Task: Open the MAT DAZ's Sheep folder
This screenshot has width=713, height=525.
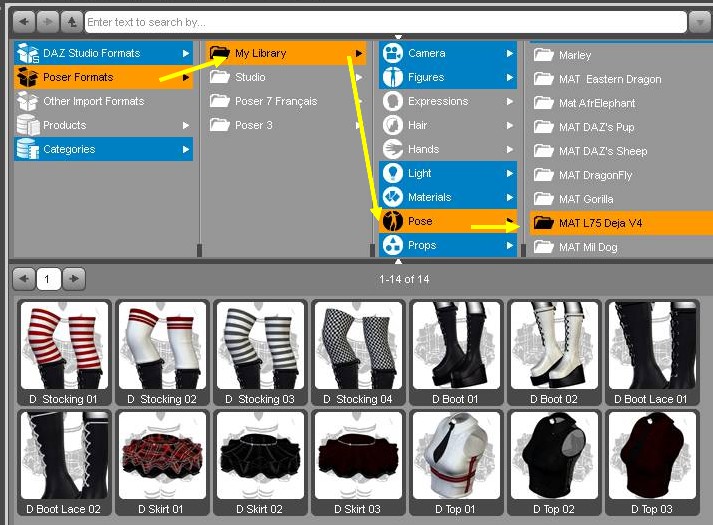Action: [621, 151]
